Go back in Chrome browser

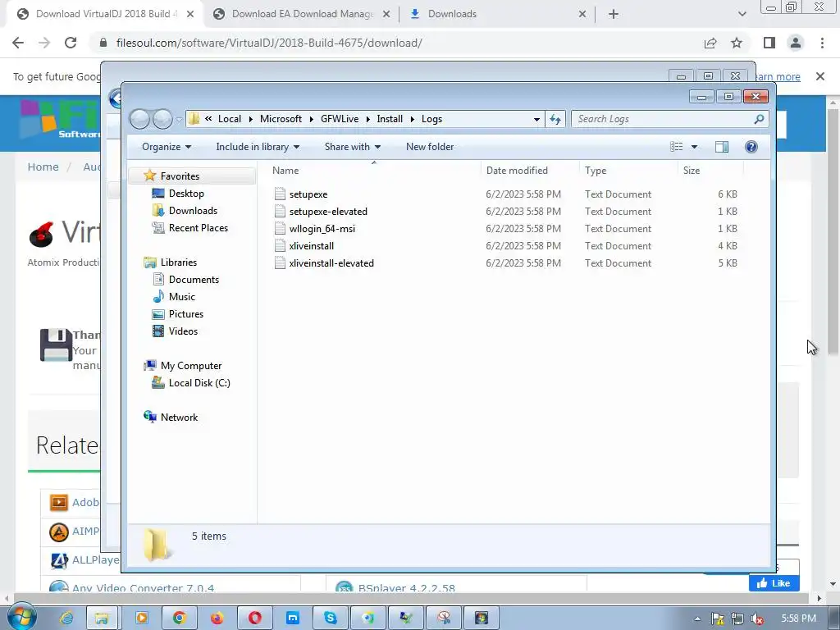[18, 43]
